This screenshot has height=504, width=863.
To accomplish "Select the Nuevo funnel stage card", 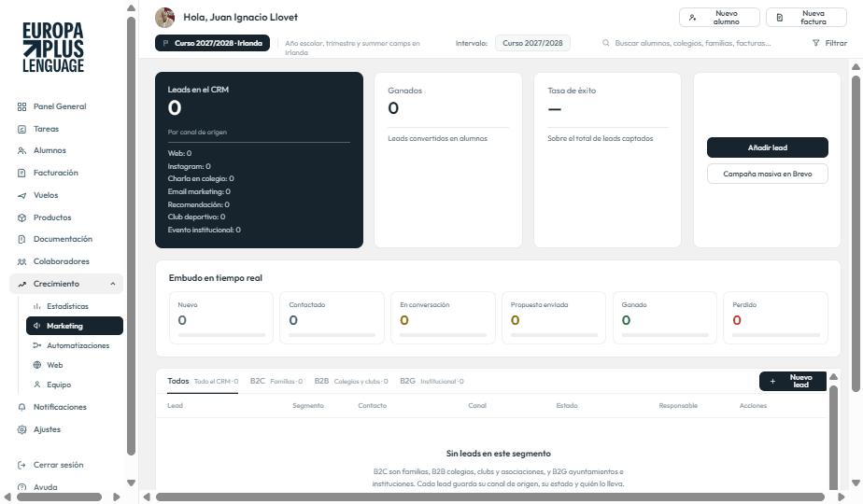I will pos(221,318).
